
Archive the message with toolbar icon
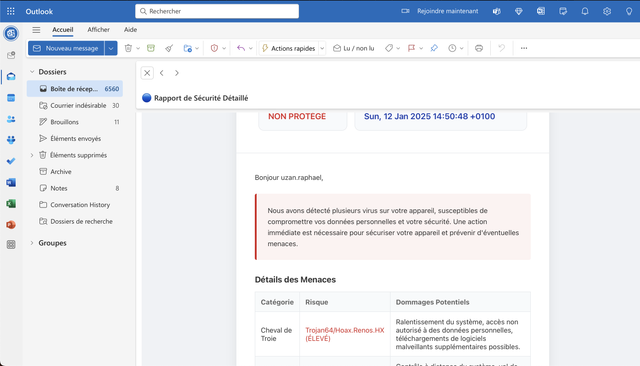[151, 48]
